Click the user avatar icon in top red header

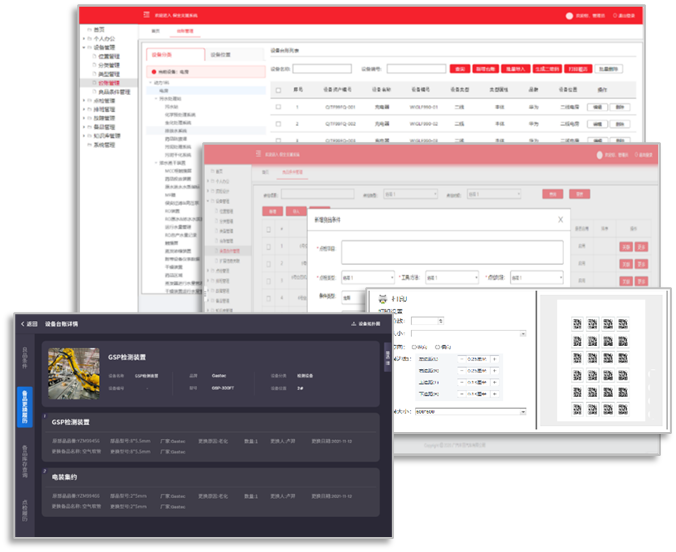pyautogui.click(x=569, y=15)
